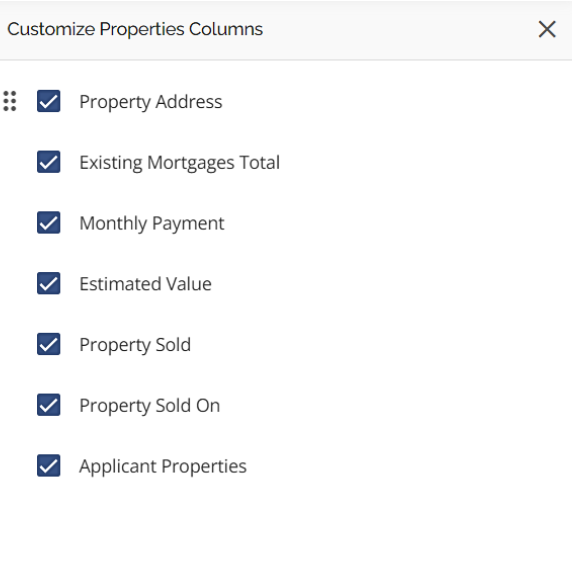The width and height of the screenshot is (572, 571).
Task: Toggle the Property Sold checkbox
Action: [49, 344]
